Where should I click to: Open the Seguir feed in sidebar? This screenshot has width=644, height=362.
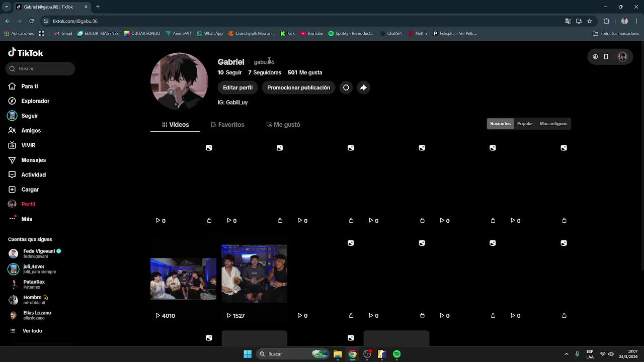tap(23, 116)
